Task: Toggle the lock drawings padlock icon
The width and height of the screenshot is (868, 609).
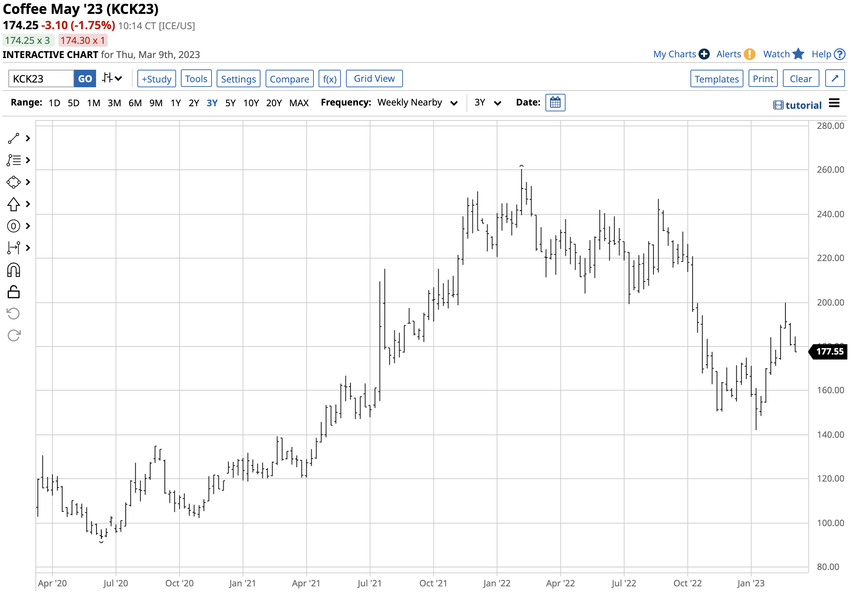Action: pos(14,292)
